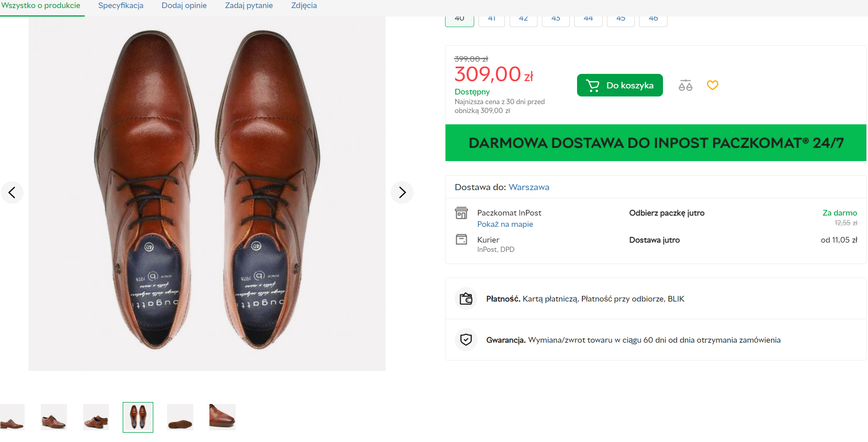Switch to Dodaj opinie tab

point(184,6)
